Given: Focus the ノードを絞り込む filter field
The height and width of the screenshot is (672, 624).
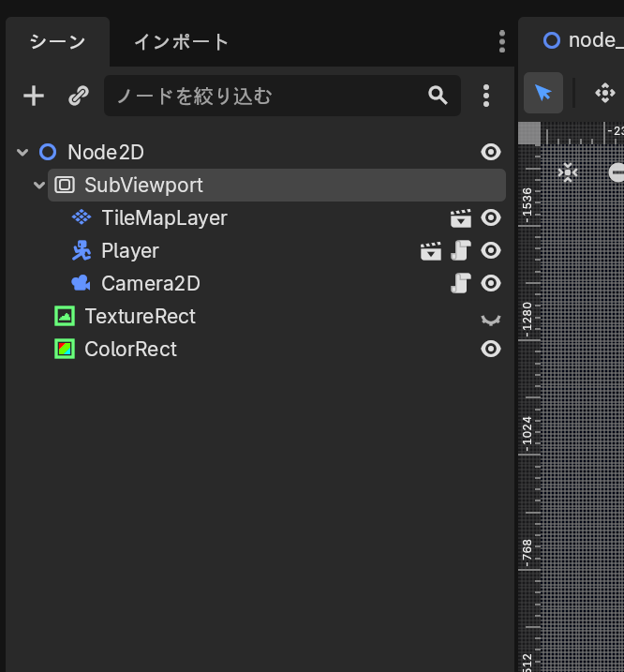Looking at the screenshot, I should 282,96.
